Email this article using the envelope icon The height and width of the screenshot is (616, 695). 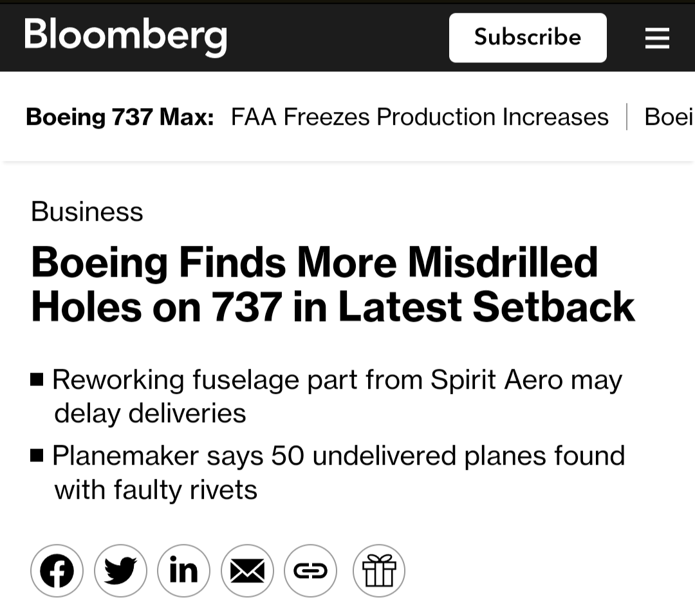[247, 570]
